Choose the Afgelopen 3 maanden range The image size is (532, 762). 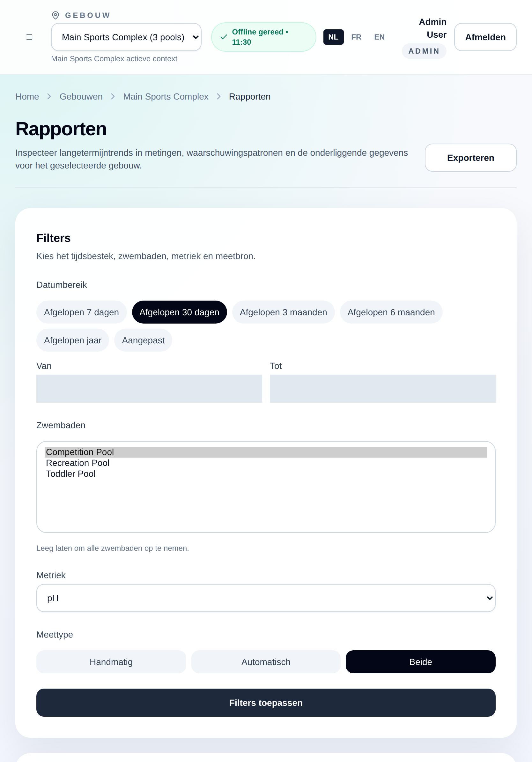(283, 312)
